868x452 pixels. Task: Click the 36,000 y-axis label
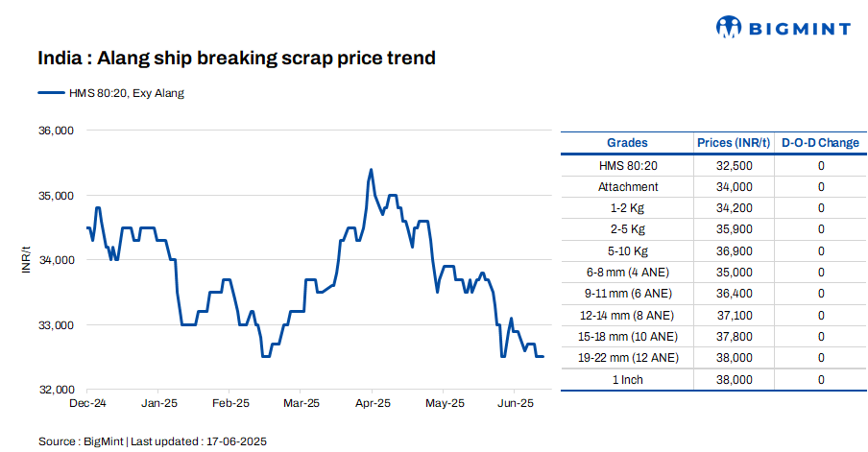(x=55, y=131)
